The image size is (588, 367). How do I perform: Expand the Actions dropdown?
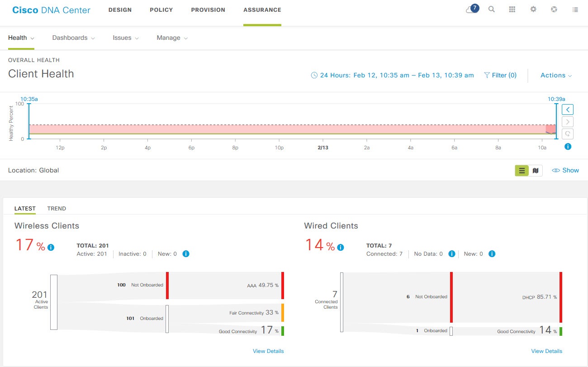coord(556,76)
